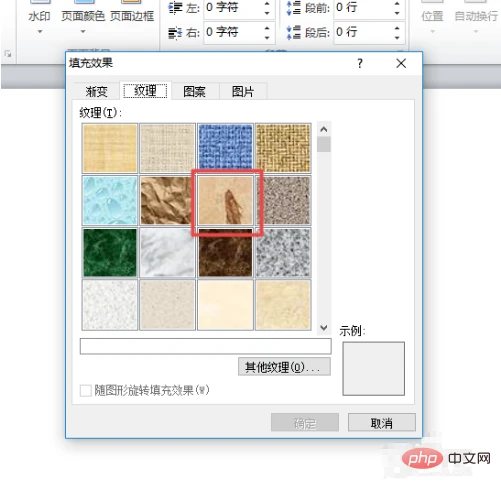Choose the papyrus texture swatch
501x491 pixels.
(110, 148)
